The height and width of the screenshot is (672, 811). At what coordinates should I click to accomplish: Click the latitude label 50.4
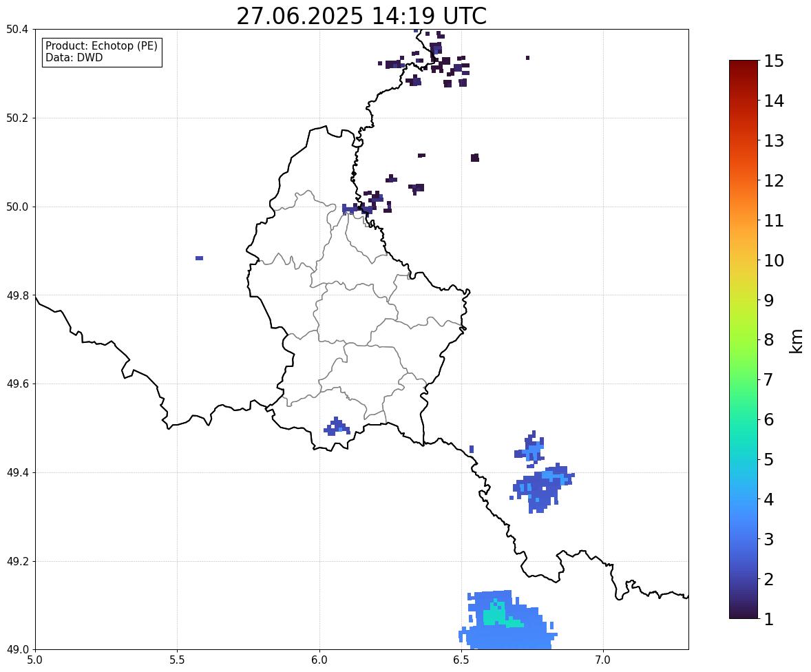(17, 30)
